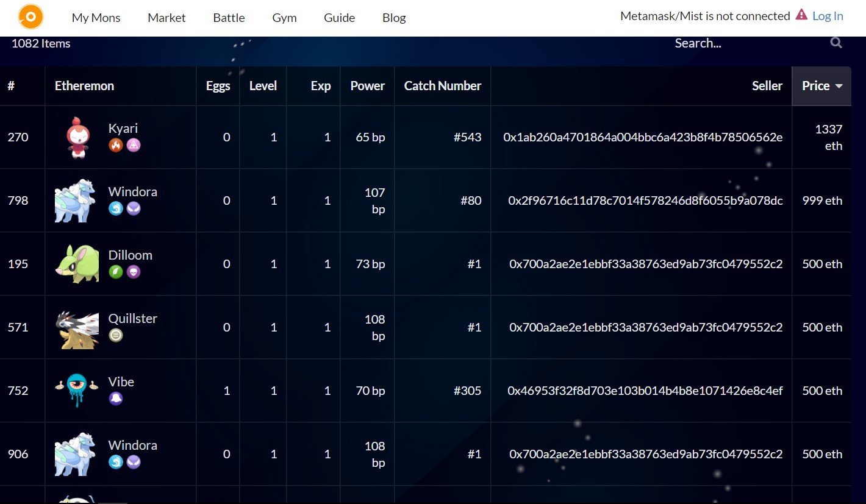866x504 pixels.
Task: Sort by the Power column header
Action: pos(367,86)
